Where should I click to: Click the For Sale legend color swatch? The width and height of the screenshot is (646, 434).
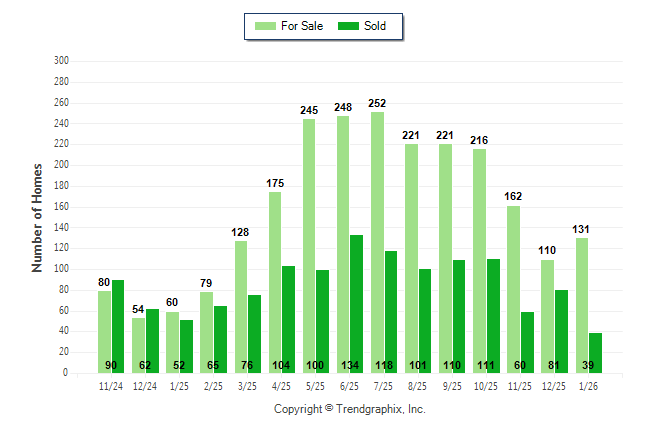click(x=265, y=26)
